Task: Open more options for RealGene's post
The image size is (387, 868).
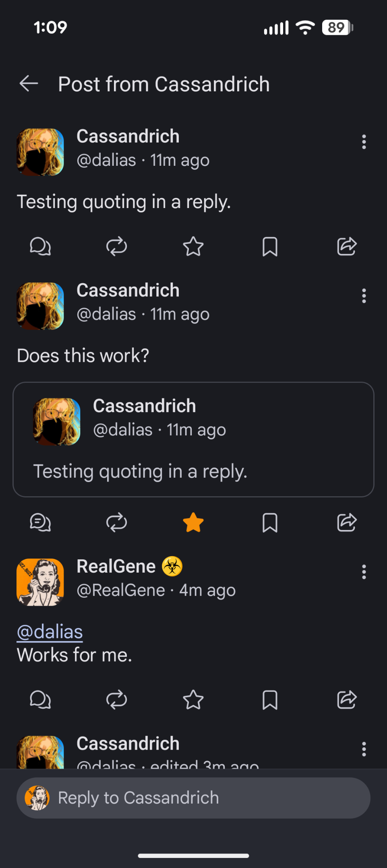Action: pos(364,572)
